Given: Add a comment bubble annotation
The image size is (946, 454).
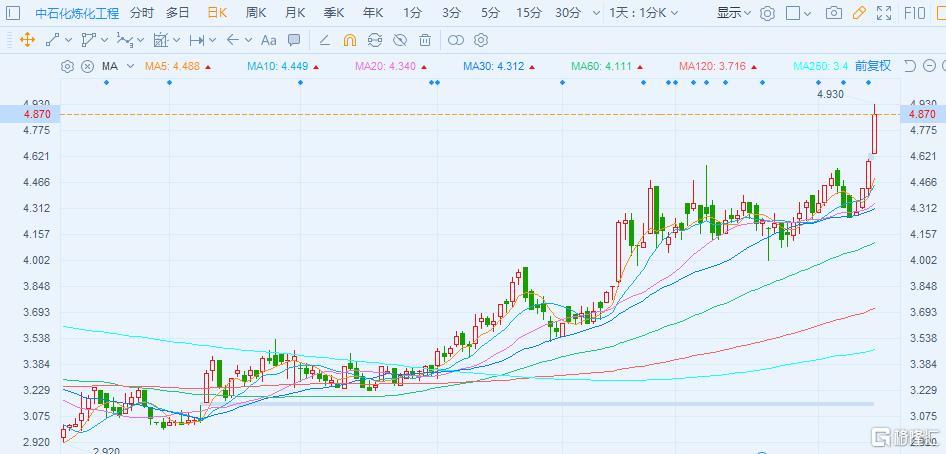Looking at the screenshot, I should (x=294, y=40).
